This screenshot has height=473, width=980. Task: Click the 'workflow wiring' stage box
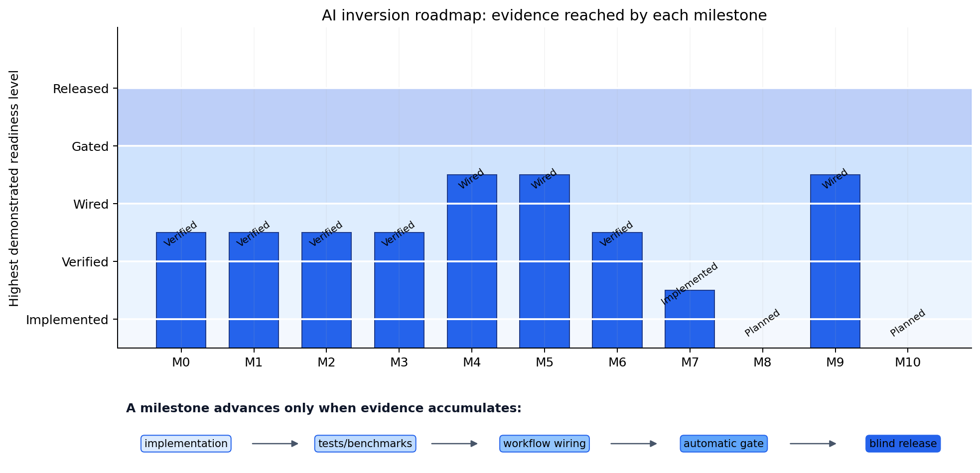click(545, 444)
